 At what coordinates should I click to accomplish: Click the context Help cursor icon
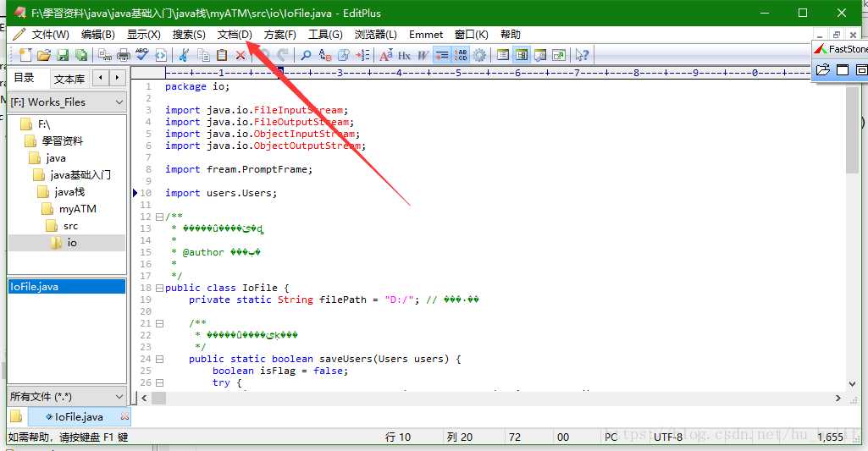click(582, 55)
